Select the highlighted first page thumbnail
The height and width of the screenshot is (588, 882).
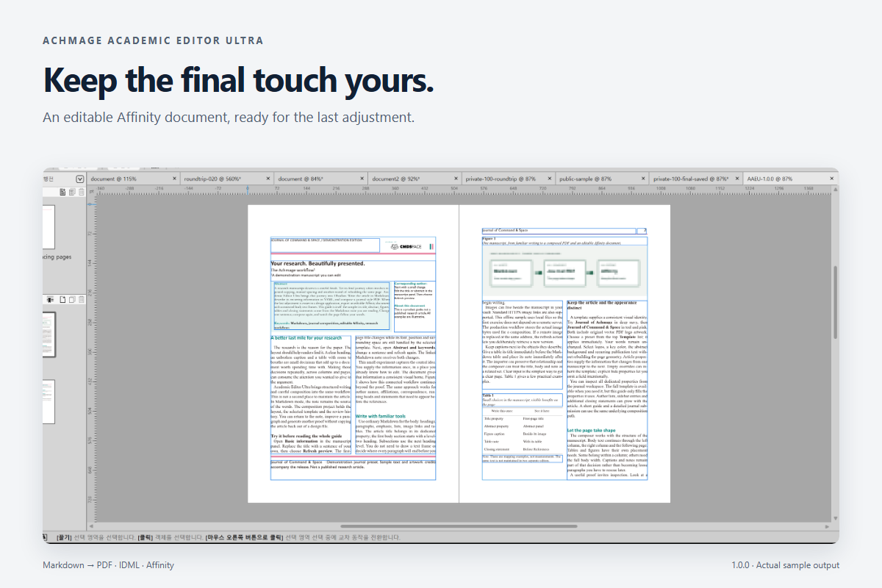click(49, 334)
